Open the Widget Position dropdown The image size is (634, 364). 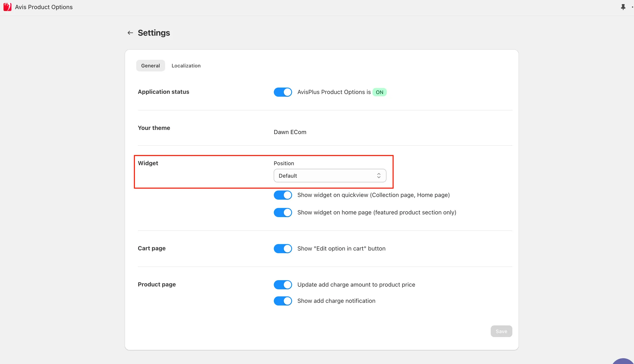329,175
